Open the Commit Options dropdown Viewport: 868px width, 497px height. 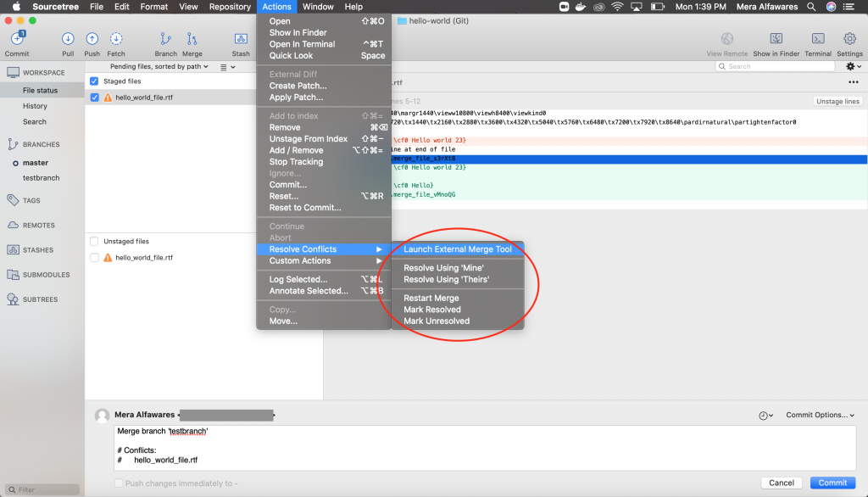point(817,416)
